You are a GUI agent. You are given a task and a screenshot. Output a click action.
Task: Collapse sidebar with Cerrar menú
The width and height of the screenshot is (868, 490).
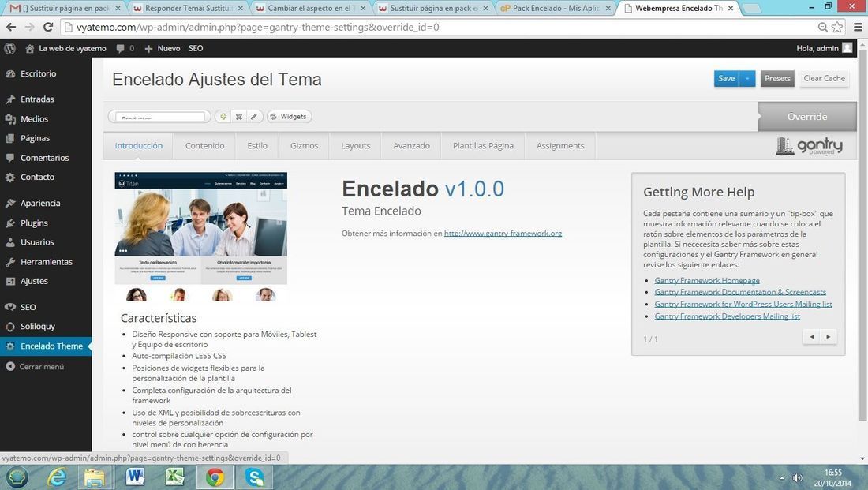tap(41, 367)
